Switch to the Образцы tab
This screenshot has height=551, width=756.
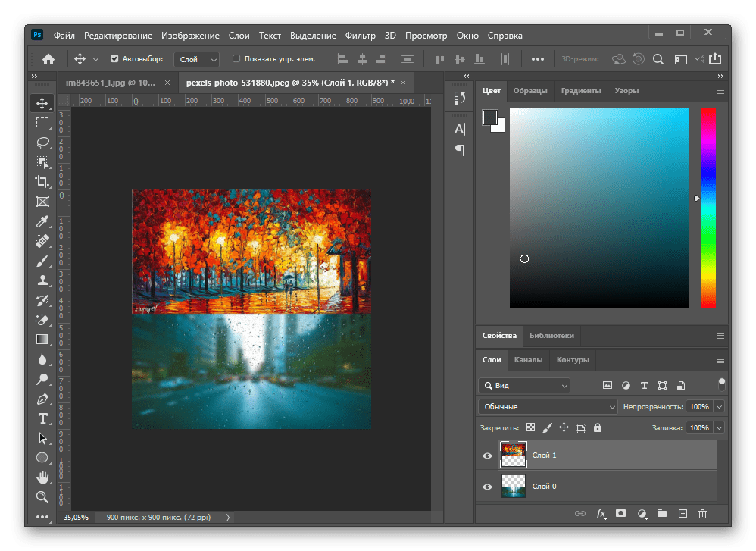(x=530, y=91)
